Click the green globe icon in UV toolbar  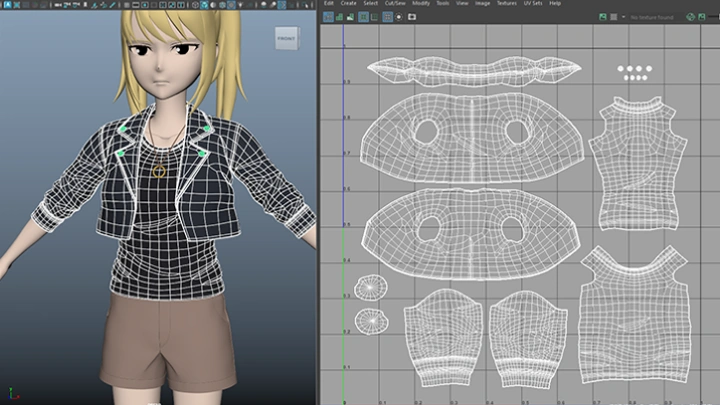click(x=691, y=17)
